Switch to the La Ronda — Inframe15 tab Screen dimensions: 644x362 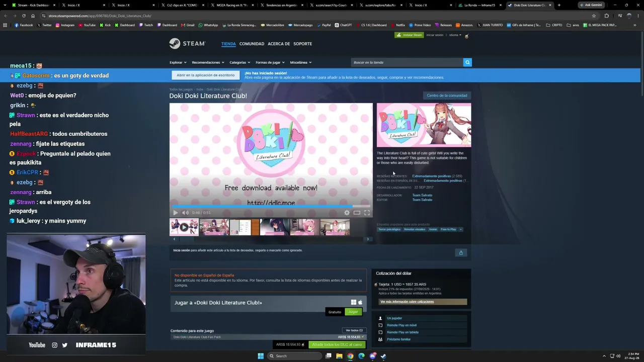coord(479,5)
